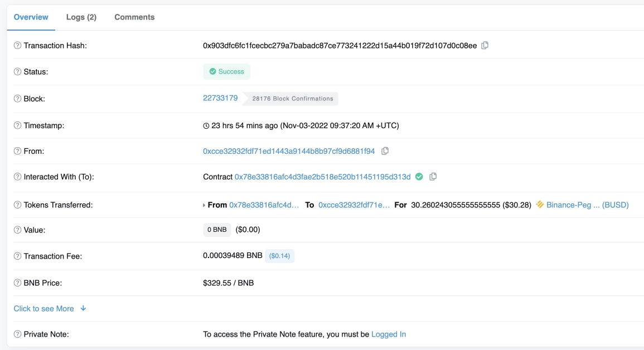Open help icon beside Tokens Transferred
The width and height of the screenshot is (644, 350).
click(x=17, y=205)
